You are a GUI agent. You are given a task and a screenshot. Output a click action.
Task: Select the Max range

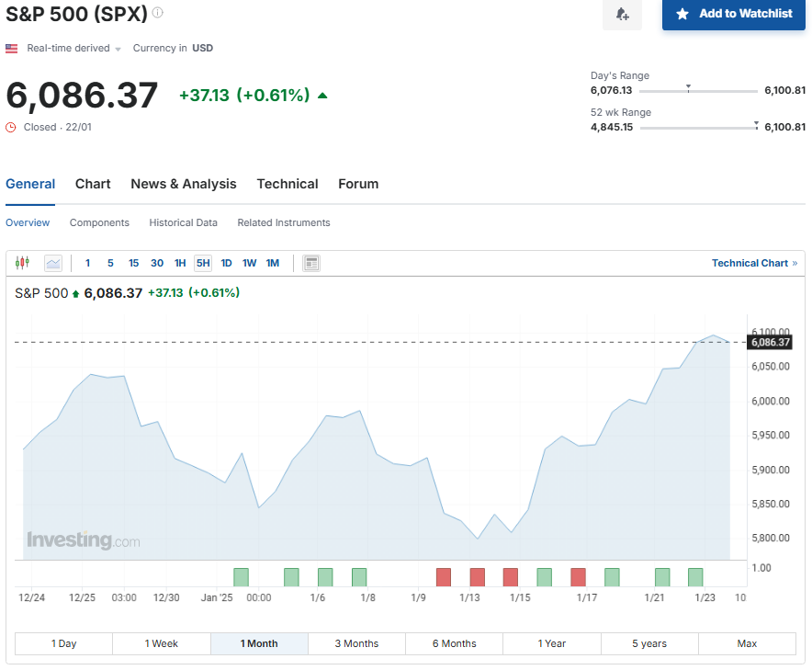pyautogui.click(x=747, y=643)
